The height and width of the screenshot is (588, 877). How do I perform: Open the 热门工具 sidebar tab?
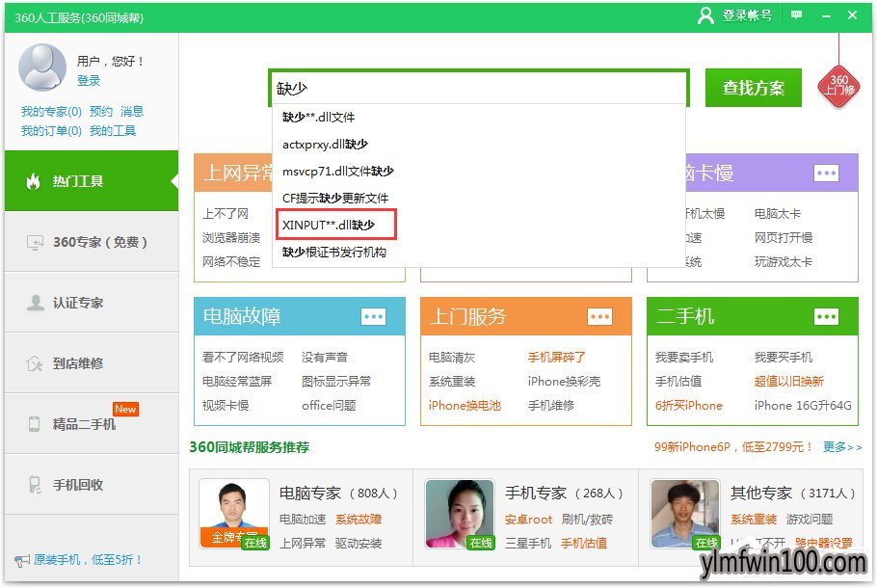click(x=92, y=180)
